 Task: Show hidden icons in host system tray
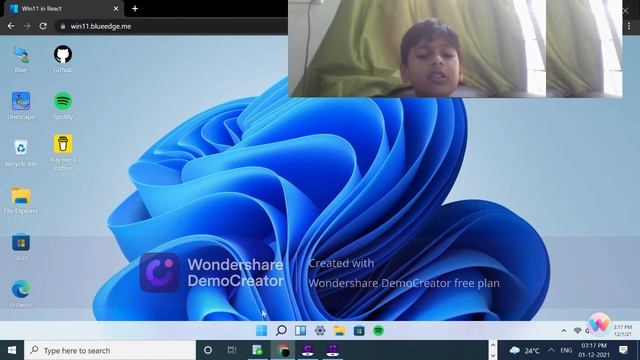[551, 350]
